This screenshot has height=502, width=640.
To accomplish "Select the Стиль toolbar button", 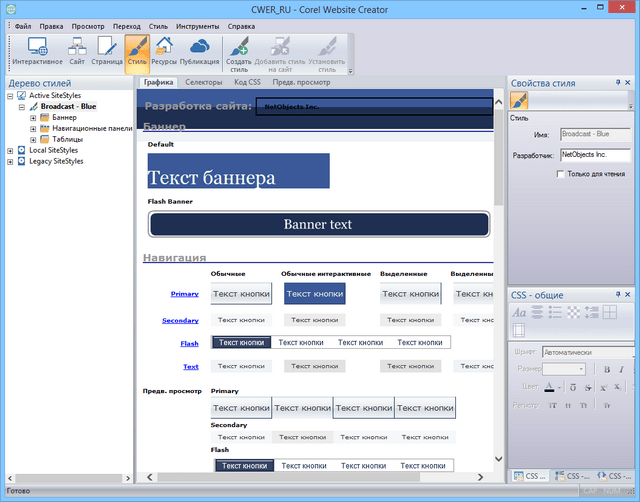I will [138, 52].
